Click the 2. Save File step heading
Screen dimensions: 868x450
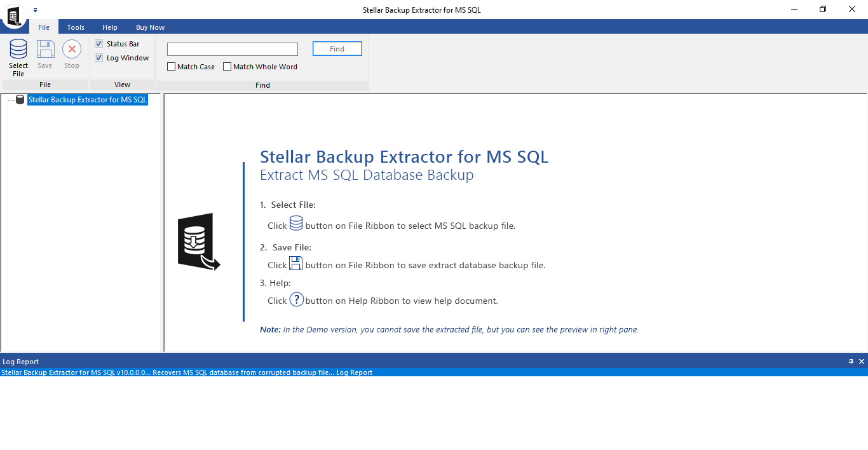point(286,247)
